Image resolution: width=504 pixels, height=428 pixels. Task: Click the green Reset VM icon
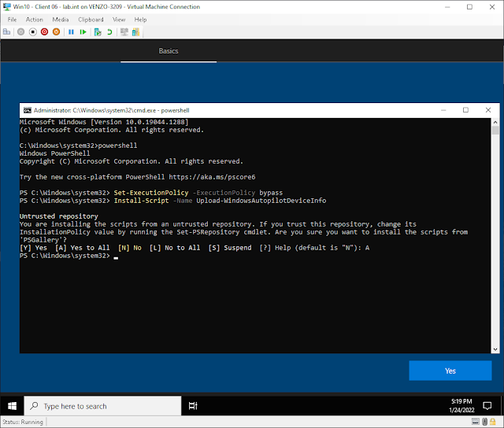(83, 31)
